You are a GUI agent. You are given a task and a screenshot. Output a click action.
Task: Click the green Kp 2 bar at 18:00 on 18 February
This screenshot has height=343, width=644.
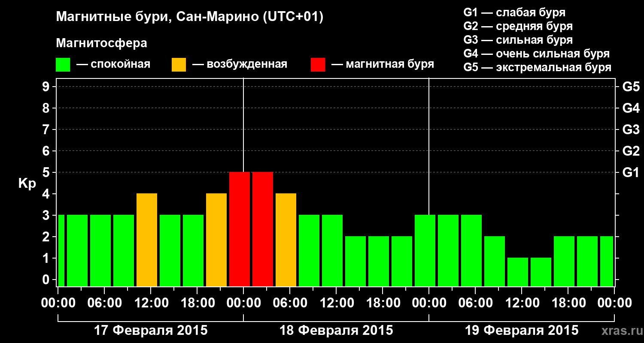379,261
